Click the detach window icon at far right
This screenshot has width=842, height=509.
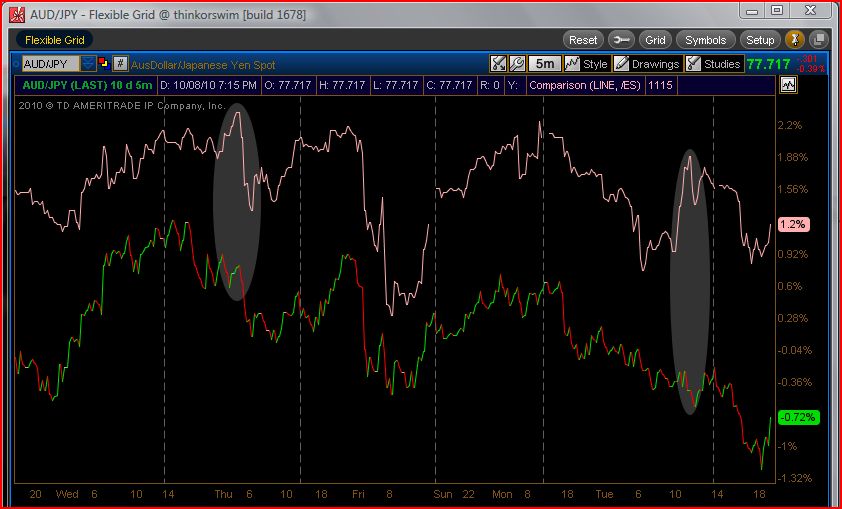pos(818,40)
